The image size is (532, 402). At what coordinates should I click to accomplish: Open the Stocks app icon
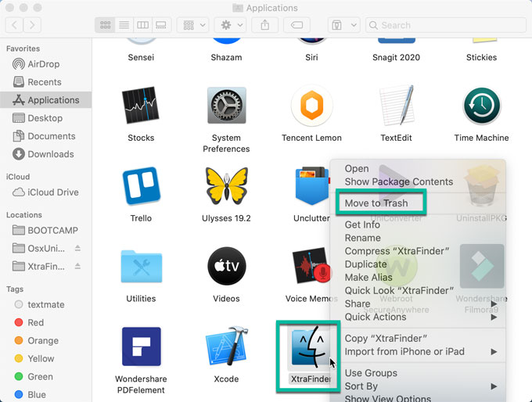[x=141, y=105]
